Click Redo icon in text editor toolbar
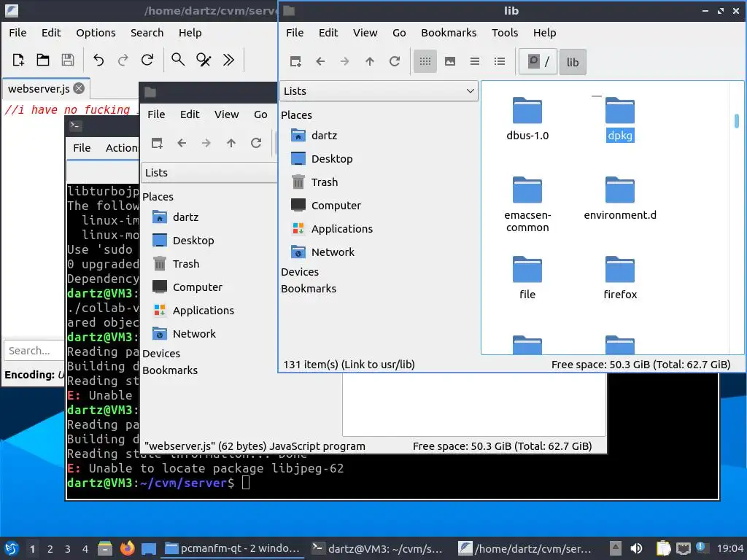The height and width of the screenshot is (560, 747). pyautogui.click(x=123, y=60)
